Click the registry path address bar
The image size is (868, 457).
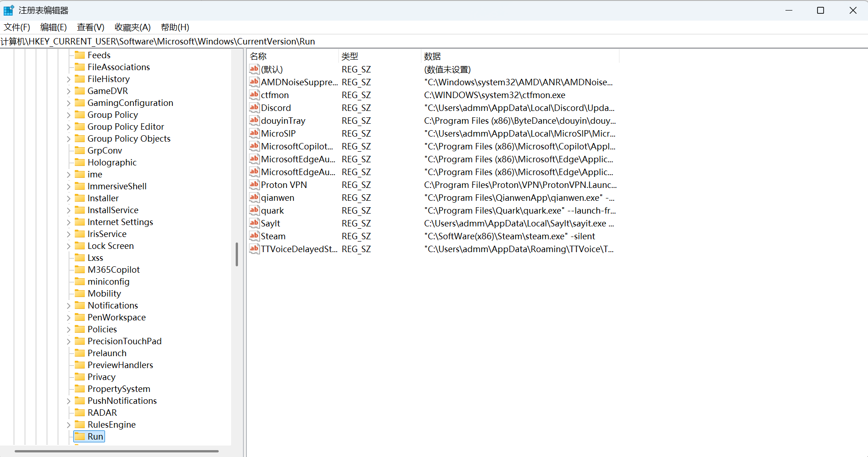434,41
